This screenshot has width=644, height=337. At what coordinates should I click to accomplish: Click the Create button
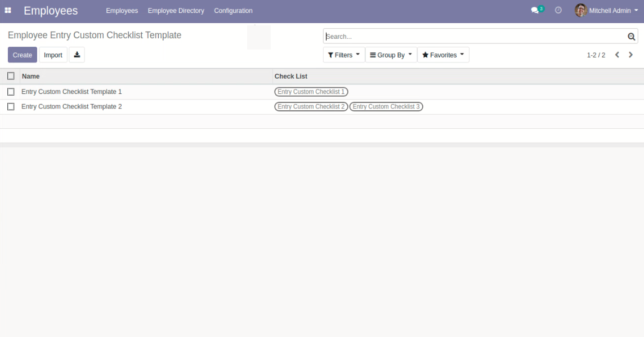22,55
